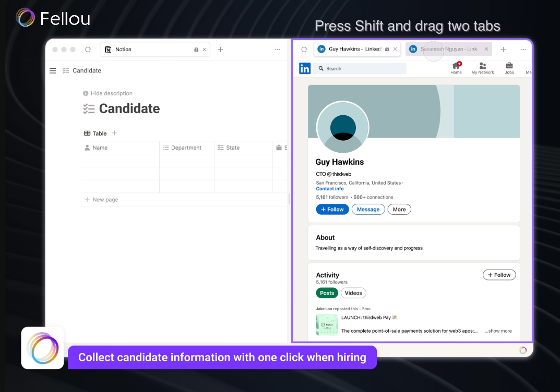Click Follow in the Activity section

[499, 275]
